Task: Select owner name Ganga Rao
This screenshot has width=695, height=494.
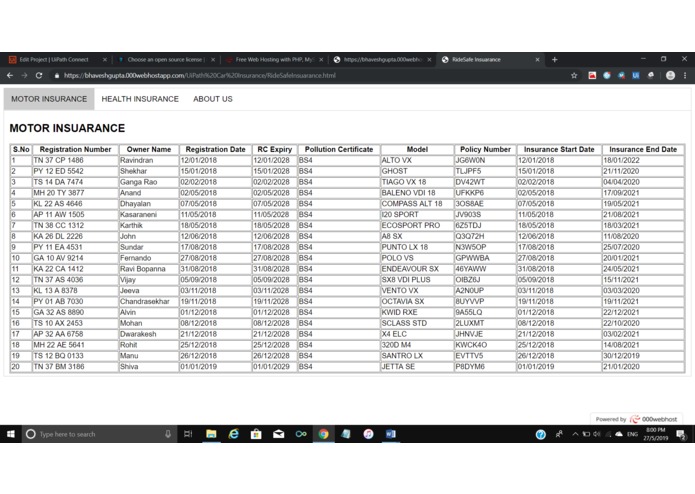Action: coord(149,182)
